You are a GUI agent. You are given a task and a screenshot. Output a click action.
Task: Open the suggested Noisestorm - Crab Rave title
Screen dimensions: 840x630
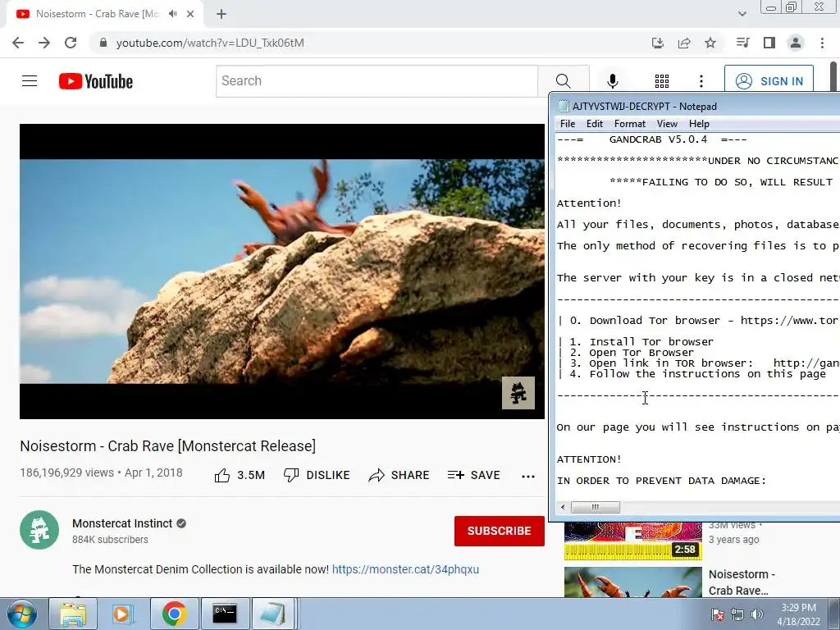(x=742, y=582)
